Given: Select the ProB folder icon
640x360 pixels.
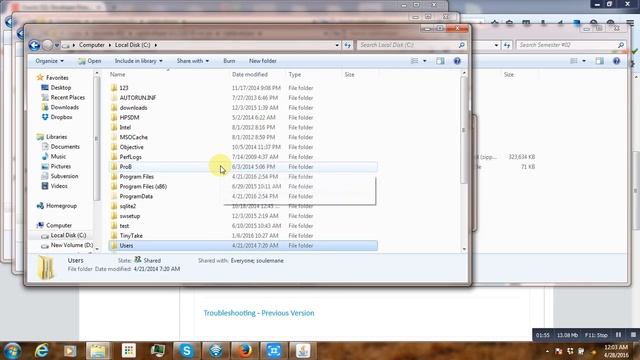Looking at the screenshot, I should pyautogui.click(x=114, y=167).
